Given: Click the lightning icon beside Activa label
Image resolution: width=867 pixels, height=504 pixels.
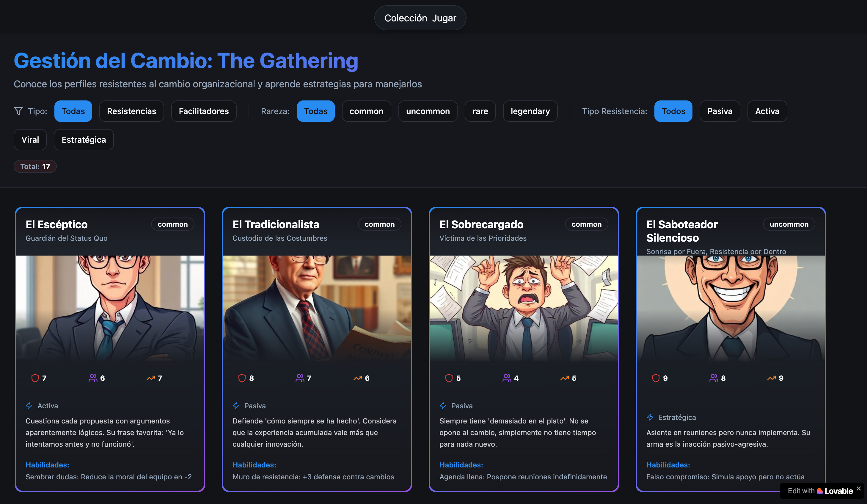Looking at the screenshot, I should point(29,406).
